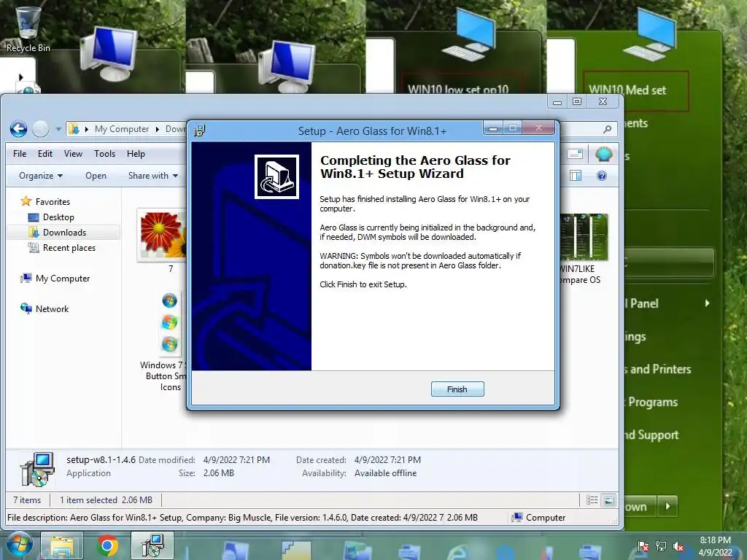Open the Edit menu in Explorer

coord(45,154)
